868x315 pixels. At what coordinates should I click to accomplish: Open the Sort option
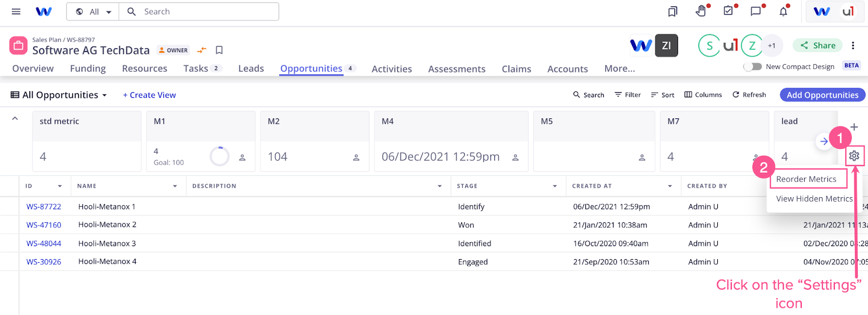pyautogui.click(x=662, y=94)
